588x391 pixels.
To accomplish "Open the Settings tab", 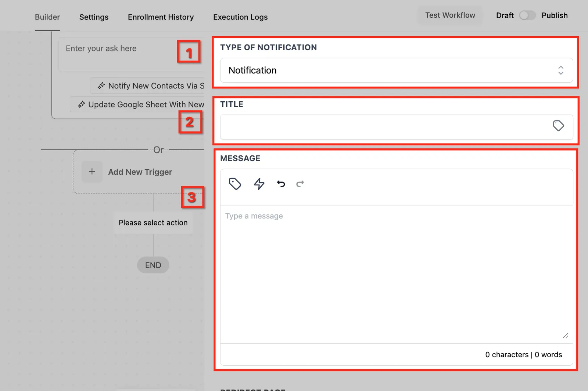I will [94, 17].
